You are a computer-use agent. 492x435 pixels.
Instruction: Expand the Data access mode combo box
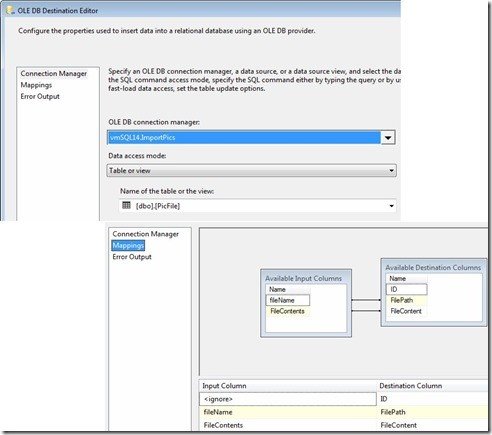(x=252, y=171)
